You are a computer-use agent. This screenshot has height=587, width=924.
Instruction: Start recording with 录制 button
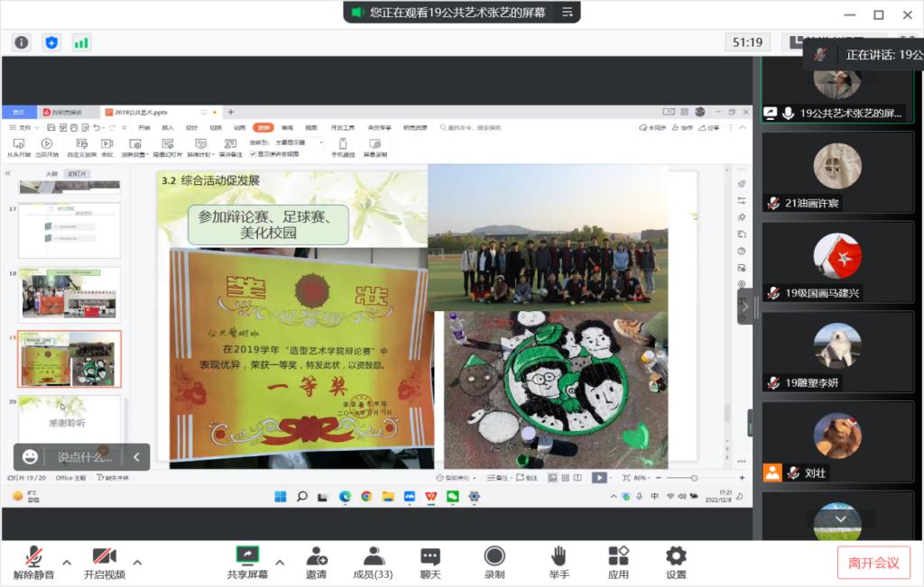click(x=494, y=563)
